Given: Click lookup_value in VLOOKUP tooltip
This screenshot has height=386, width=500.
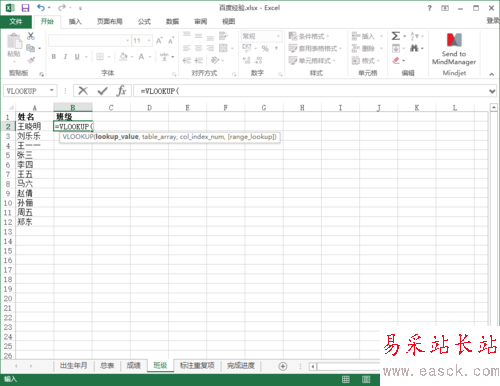Looking at the screenshot, I should [x=117, y=137].
